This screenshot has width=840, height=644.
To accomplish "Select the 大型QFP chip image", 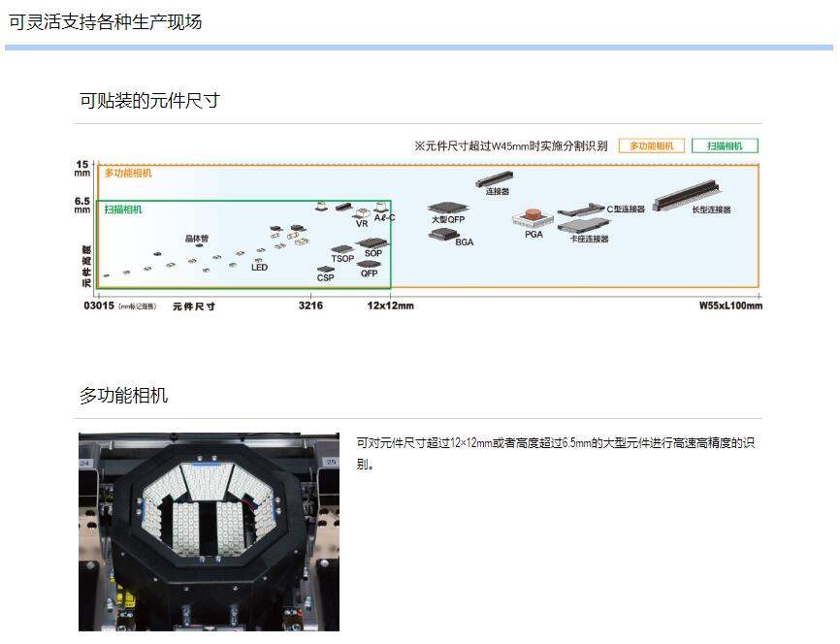I will click(447, 208).
